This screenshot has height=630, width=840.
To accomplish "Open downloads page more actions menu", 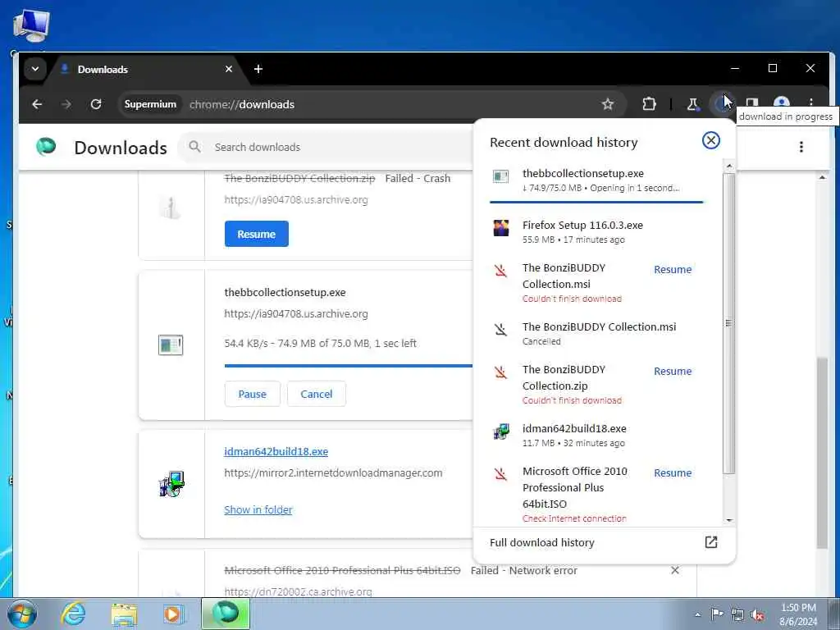I will [801, 147].
